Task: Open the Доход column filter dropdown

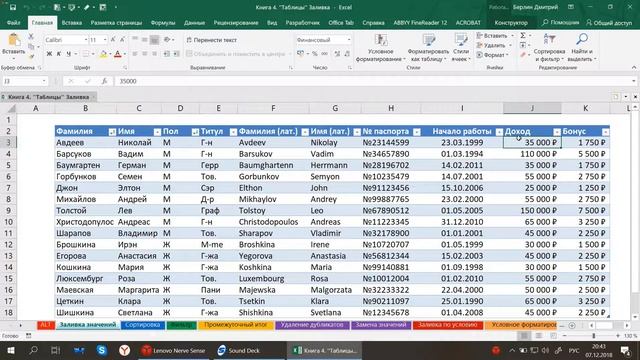Action: (557, 132)
